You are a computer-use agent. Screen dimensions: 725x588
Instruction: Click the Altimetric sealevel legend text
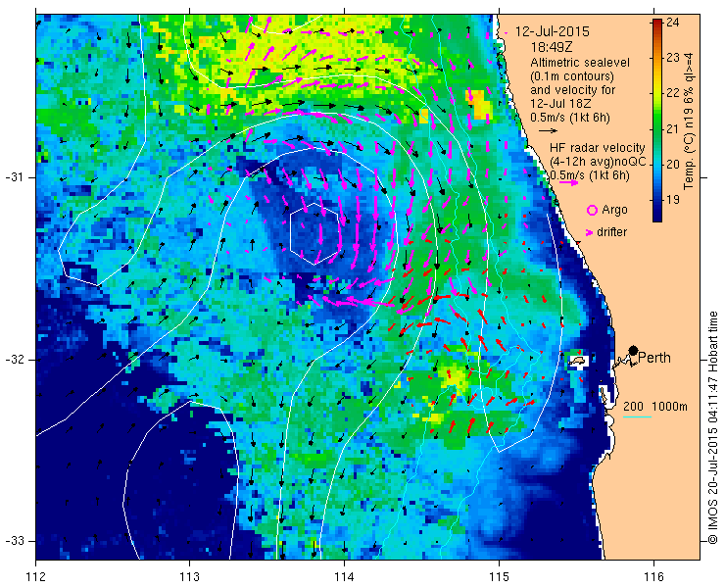coord(580,63)
